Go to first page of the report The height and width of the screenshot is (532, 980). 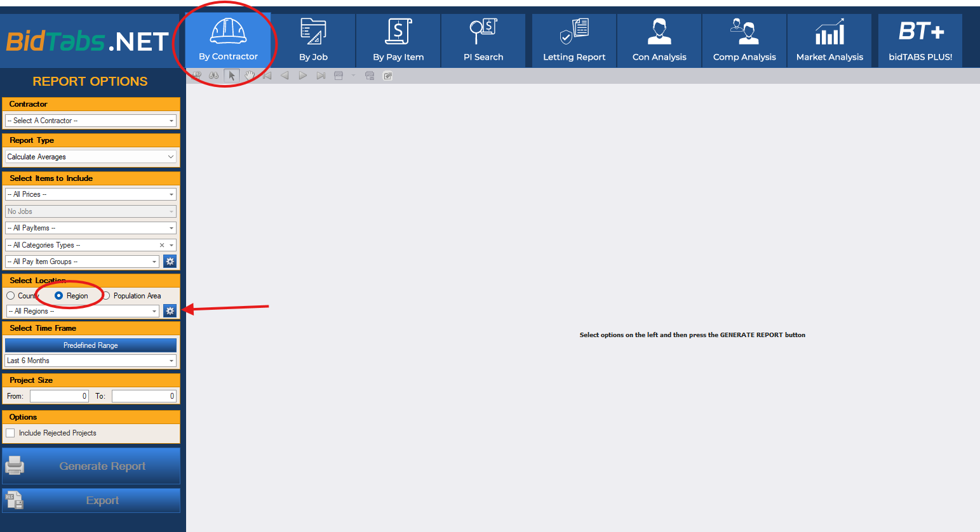pyautogui.click(x=267, y=76)
